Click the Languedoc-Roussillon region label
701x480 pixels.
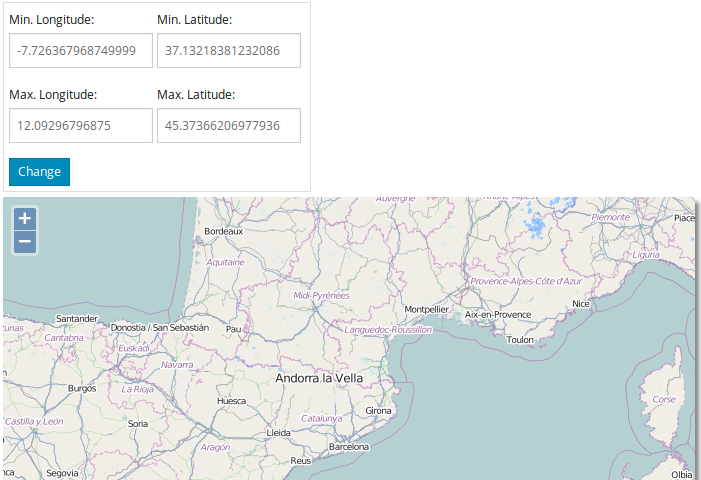388,330
